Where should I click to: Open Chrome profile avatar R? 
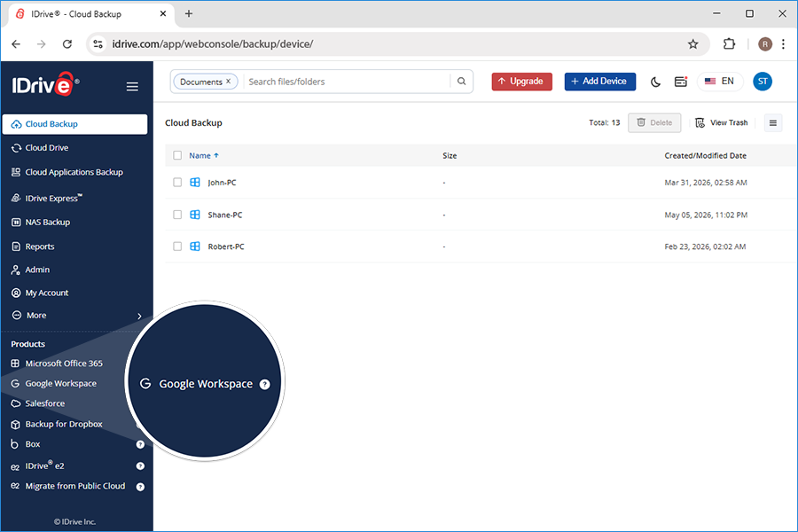[x=765, y=44]
